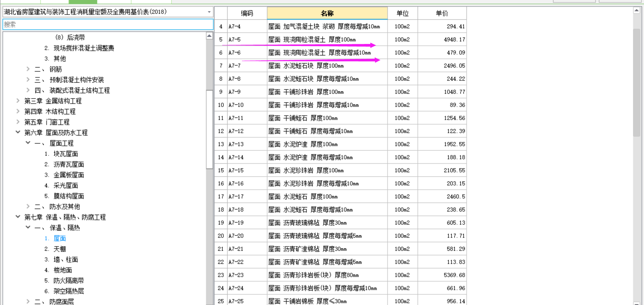Image resolution: width=644 pixels, height=305 pixels.
Task: Expand the 二、防水及其他 node
Action: click(28, 207)
